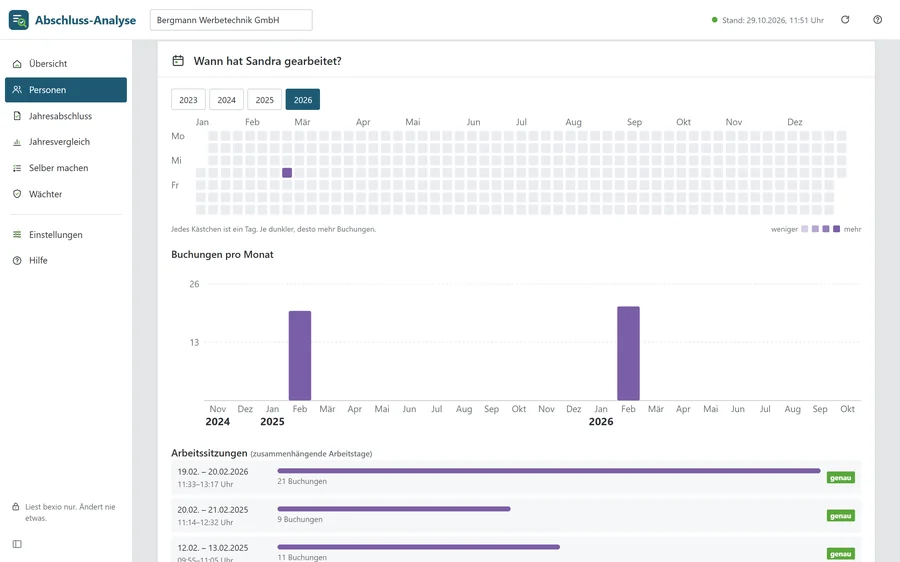
Task: Click the 'Arbeitssitzungen' heading
Action: (x=209, y=453)
